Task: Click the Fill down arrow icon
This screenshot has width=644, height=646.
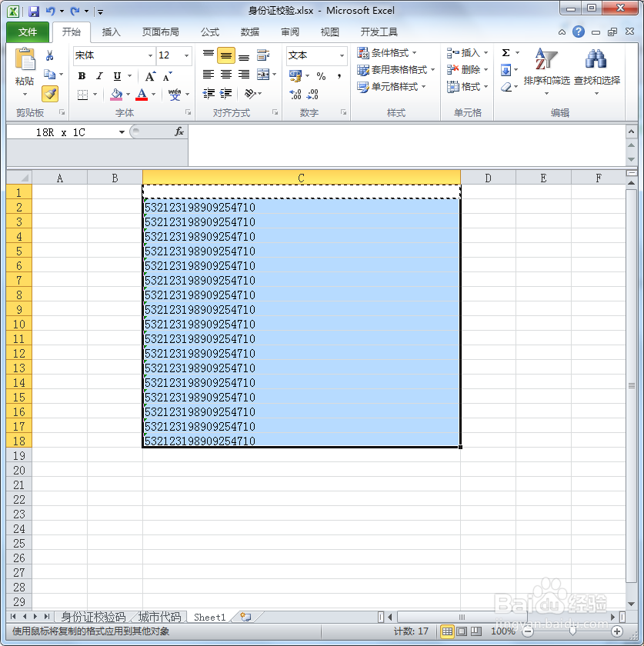Action: pos(506,70)
